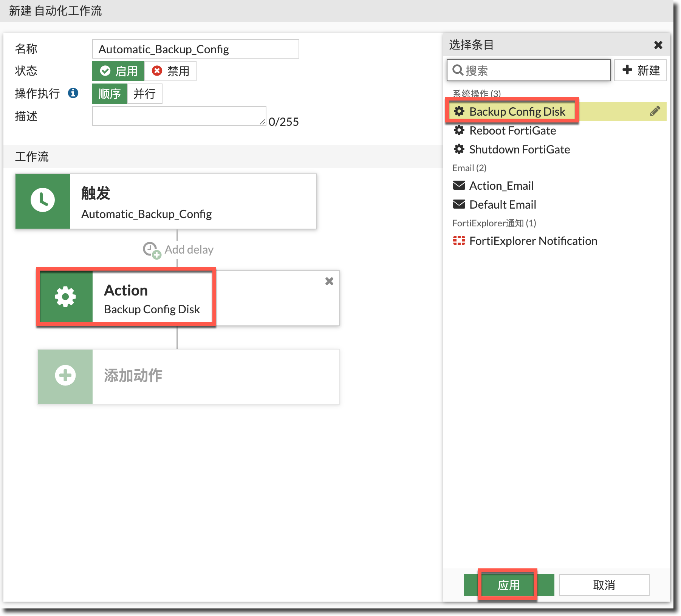The image size is (681, 616).
Task: Focus the 搜索 search field
Action: [533, 70]
